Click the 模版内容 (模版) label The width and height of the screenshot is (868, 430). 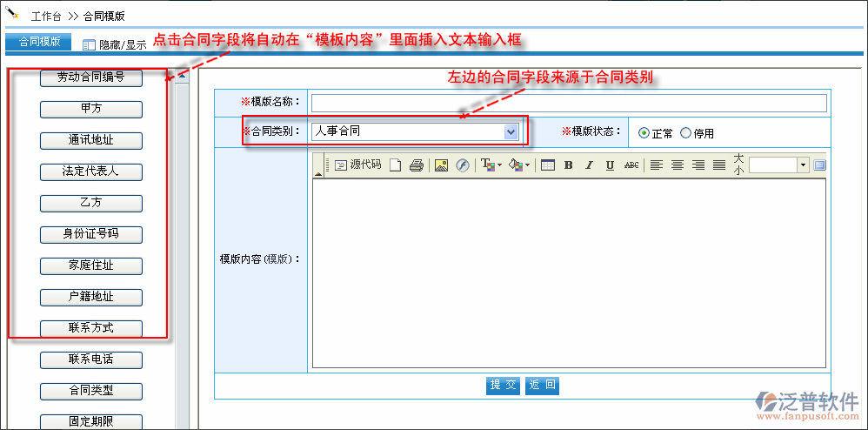(x=260, y=259)
